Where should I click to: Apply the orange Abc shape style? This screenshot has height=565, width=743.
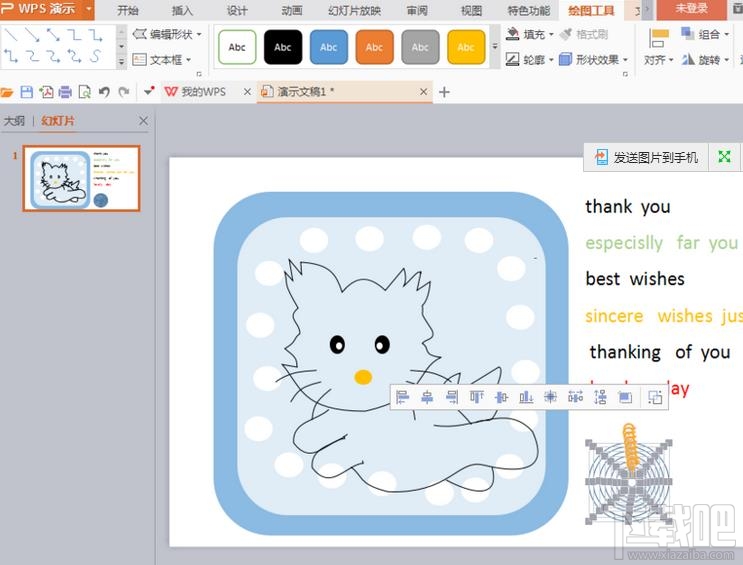374,47
